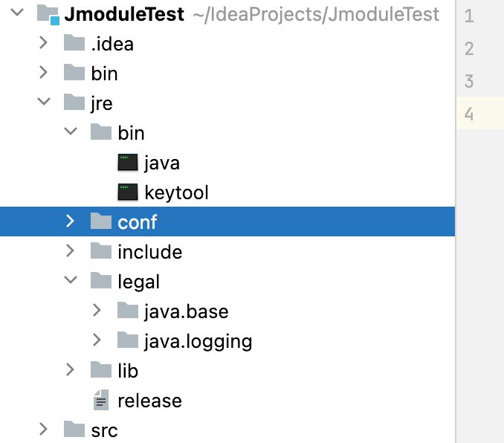Expand the conf folder chevron

coord(70,221)
